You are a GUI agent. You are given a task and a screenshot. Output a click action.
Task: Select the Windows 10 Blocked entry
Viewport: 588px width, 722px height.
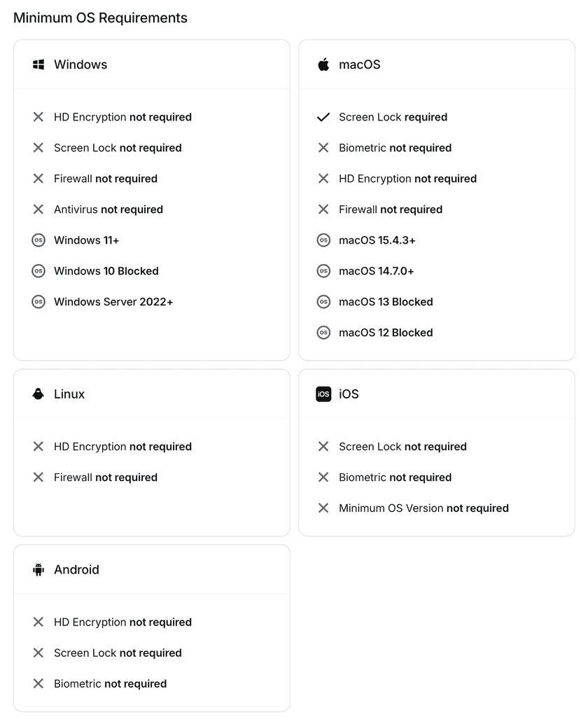point(106,271)
